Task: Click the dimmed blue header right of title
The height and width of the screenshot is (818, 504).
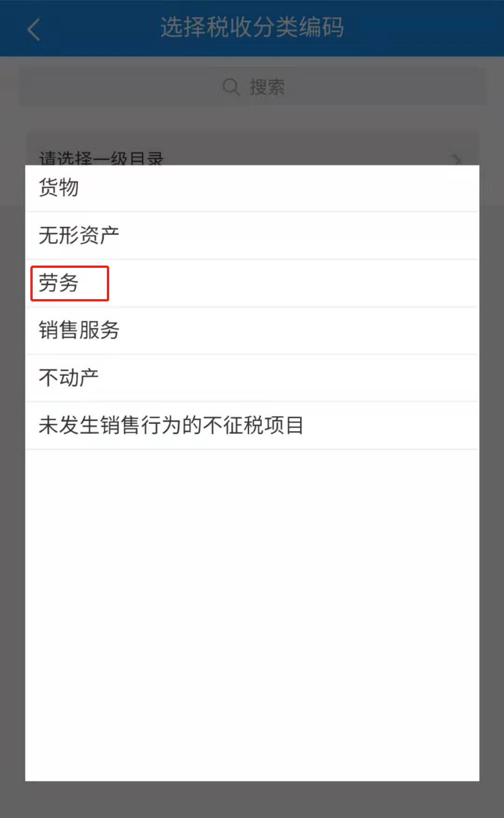Action: [424, 28]
